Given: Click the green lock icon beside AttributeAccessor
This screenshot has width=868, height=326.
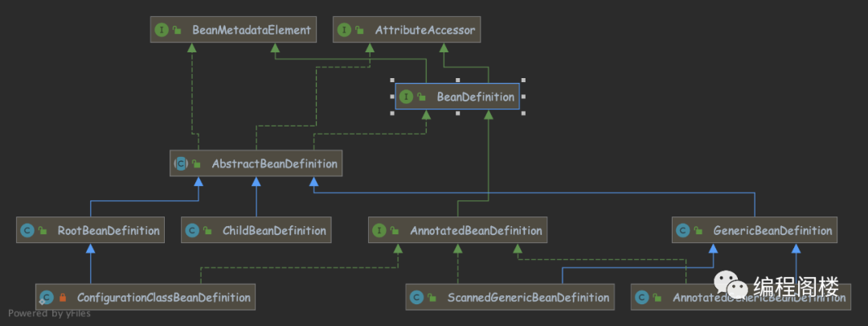Looking at the screenshot, I should (x=359, y=31).
